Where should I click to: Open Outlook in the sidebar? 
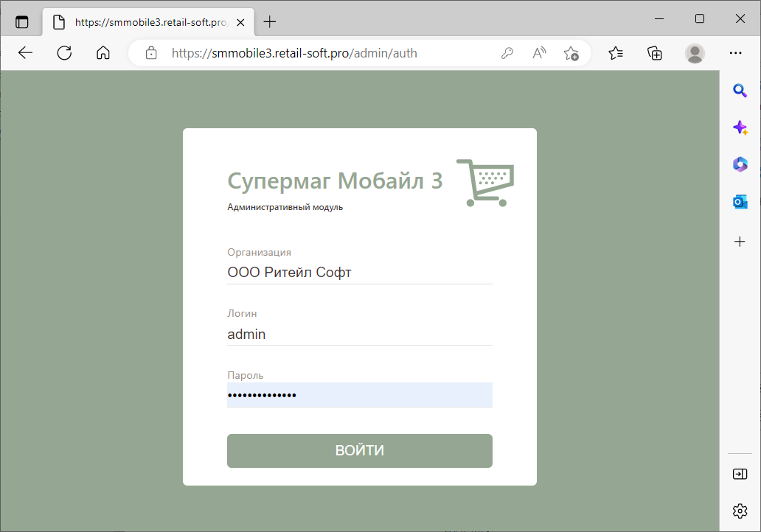pyautogui.click(x=740, y=202)
